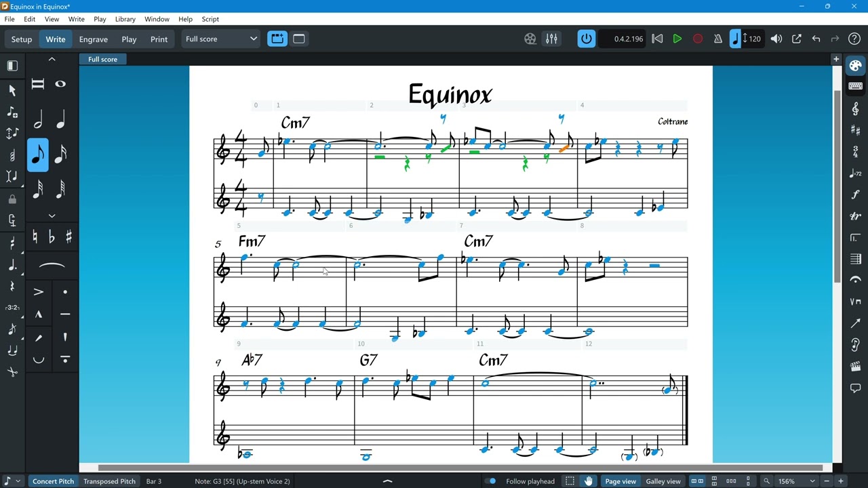Screen dimensions: 868x488
Task: Click the horizontal scrollbar
Action: 460,468
